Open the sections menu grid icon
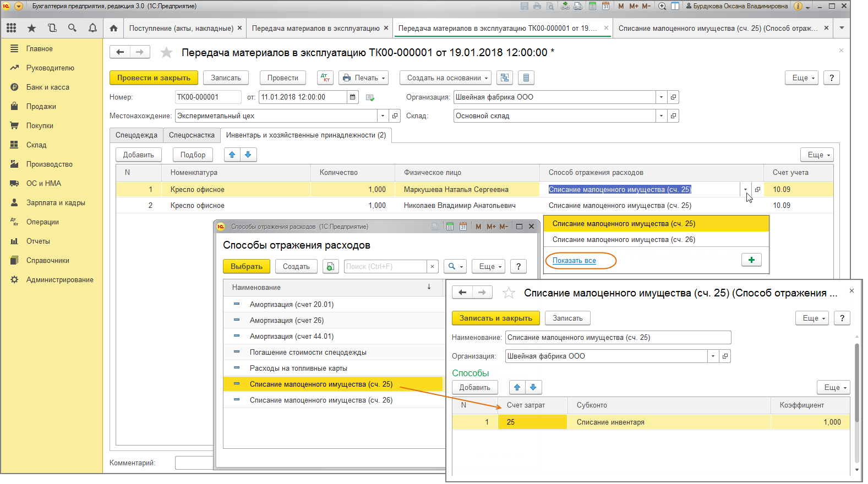The height and width of the screenshot is (484, 868). click(x=12, y=28)
